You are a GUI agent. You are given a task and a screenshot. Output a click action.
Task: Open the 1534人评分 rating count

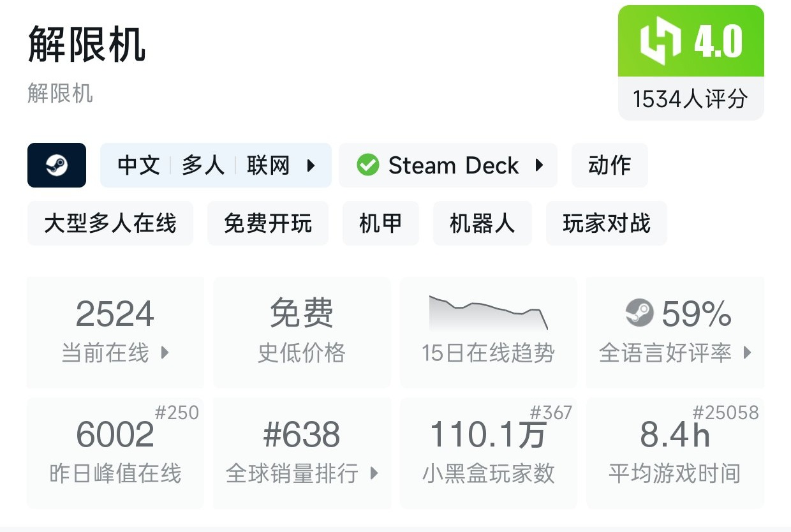(x=690, y=99)
